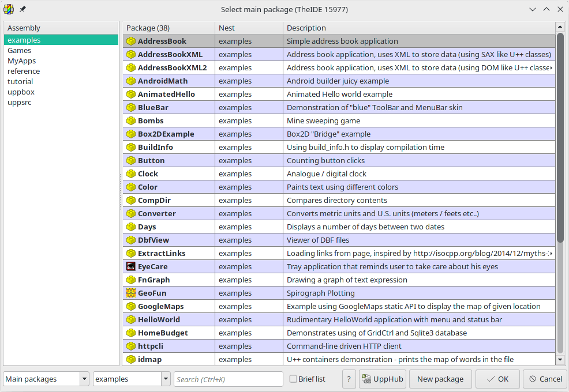The height and width of the screenshot is (392, 569).
Task: Click the TheIDE colorful logo in the titlebar
Action: tap(8, 9)
